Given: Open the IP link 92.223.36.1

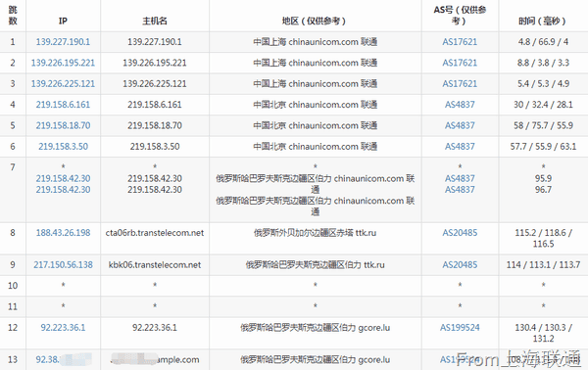Looking at the screenshot, I should (63, 327).
